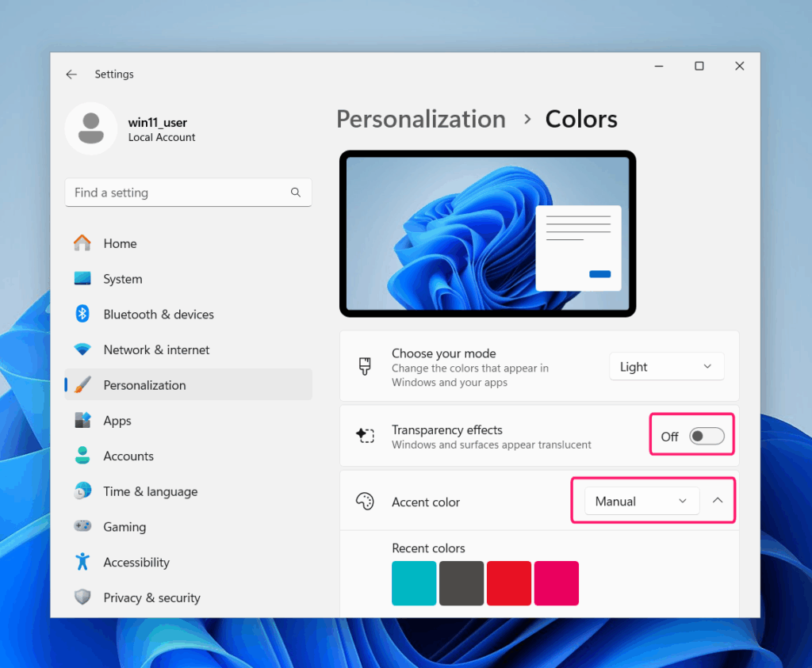Click the sparkle icon beside Transparency effects
This screenshot has height=668, width=812.
pos(365,436)
